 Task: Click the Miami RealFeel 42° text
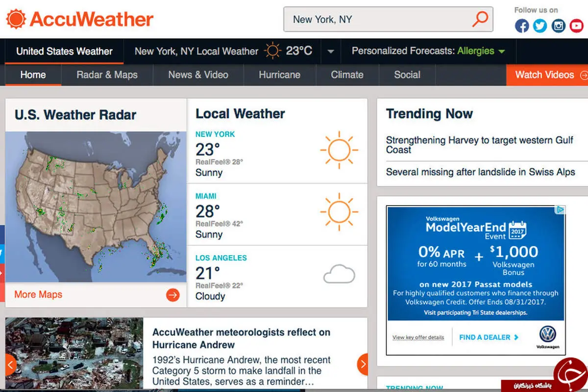click(219, 223)
